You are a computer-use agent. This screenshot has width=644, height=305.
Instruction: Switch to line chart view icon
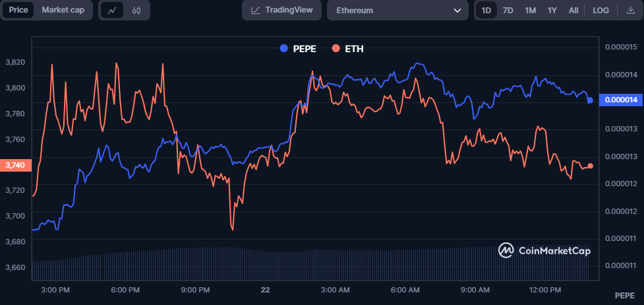112,11
